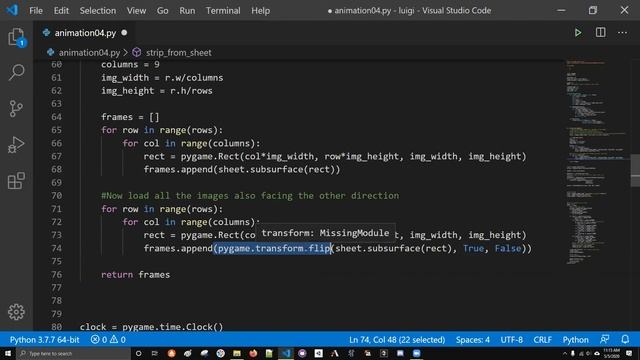The width and height of the screenshot is (640, 360).
Task: Change indentation via Spaces: 4
Action: (473, 340)
